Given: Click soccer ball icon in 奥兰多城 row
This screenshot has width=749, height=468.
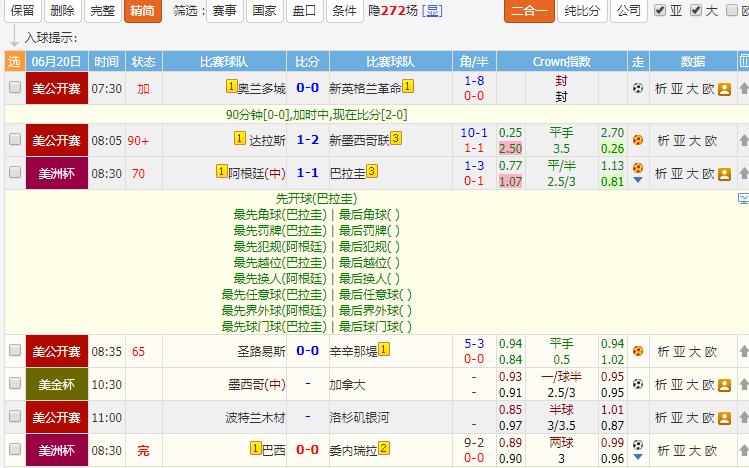Looking at the screenshot, I should 638,88.
